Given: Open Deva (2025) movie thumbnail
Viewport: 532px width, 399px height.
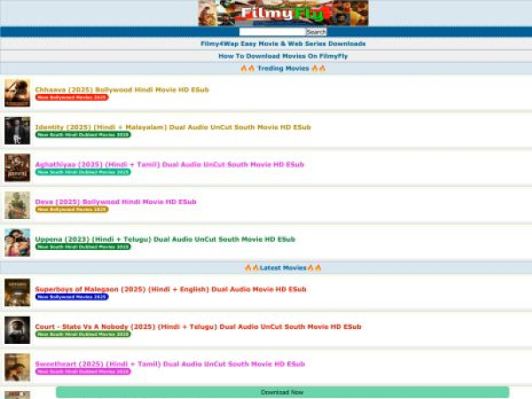Looking at the screenshot, I should click(x=18, y=205).
